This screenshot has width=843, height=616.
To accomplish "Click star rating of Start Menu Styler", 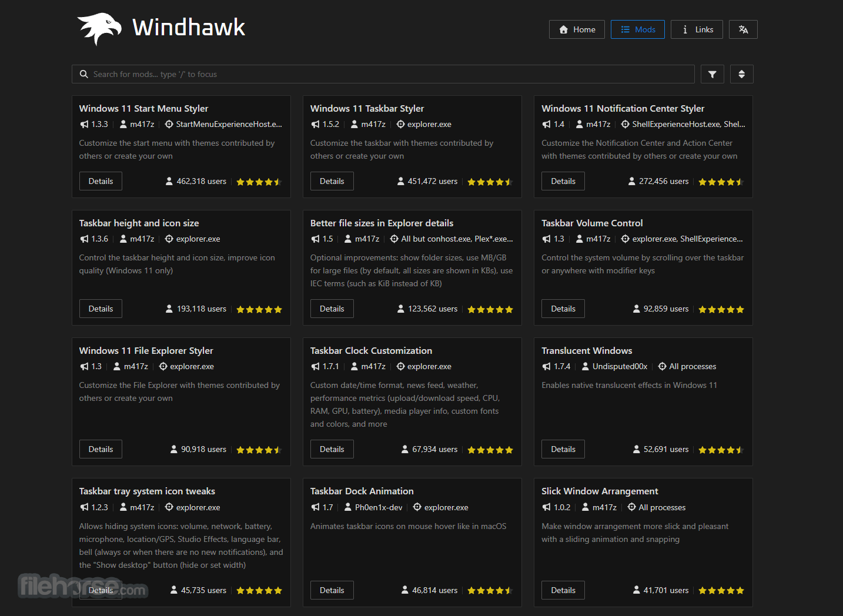I will tap(259, 182).
